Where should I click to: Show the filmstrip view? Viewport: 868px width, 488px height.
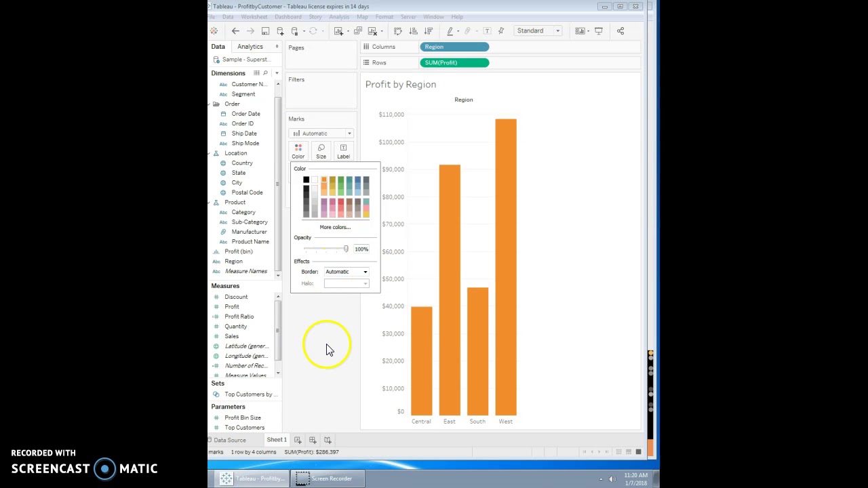point(629,452)
